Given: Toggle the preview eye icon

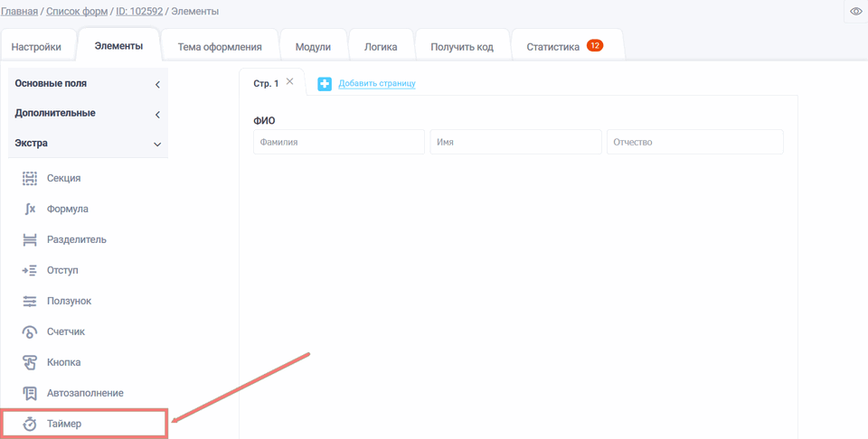Looking at the screenshot, I should point(855,12).
